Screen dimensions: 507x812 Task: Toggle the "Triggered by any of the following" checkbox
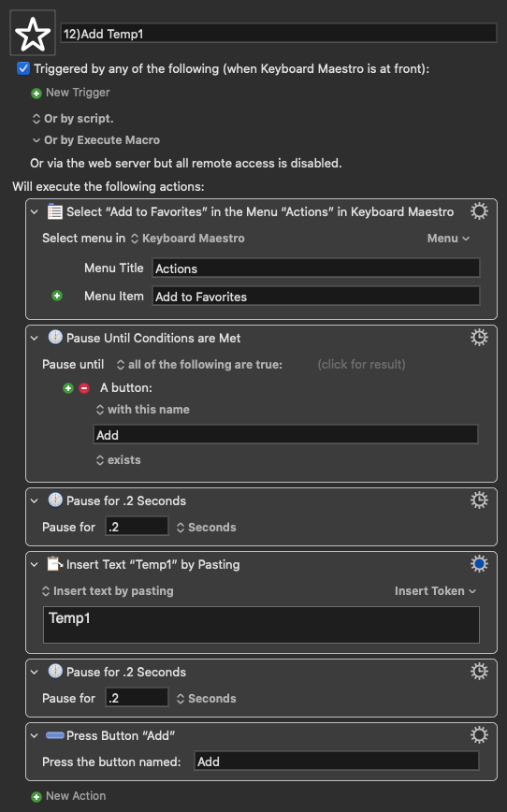pyautogui.click(x=23, y=68)
